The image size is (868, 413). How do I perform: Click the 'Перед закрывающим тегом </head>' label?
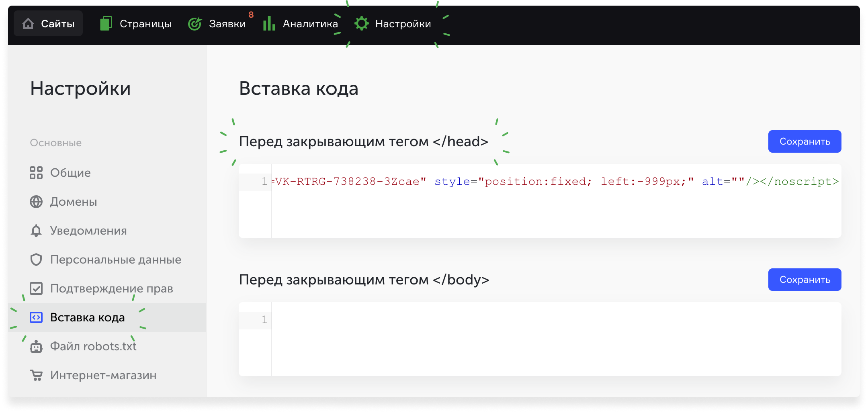point(364,141)
